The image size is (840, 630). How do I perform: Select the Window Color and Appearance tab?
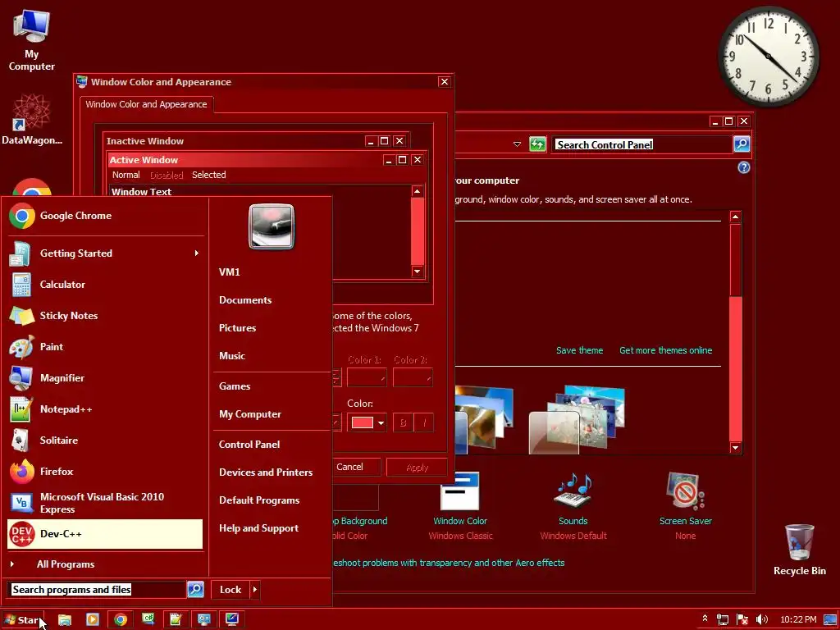click(x=146, y=104)
